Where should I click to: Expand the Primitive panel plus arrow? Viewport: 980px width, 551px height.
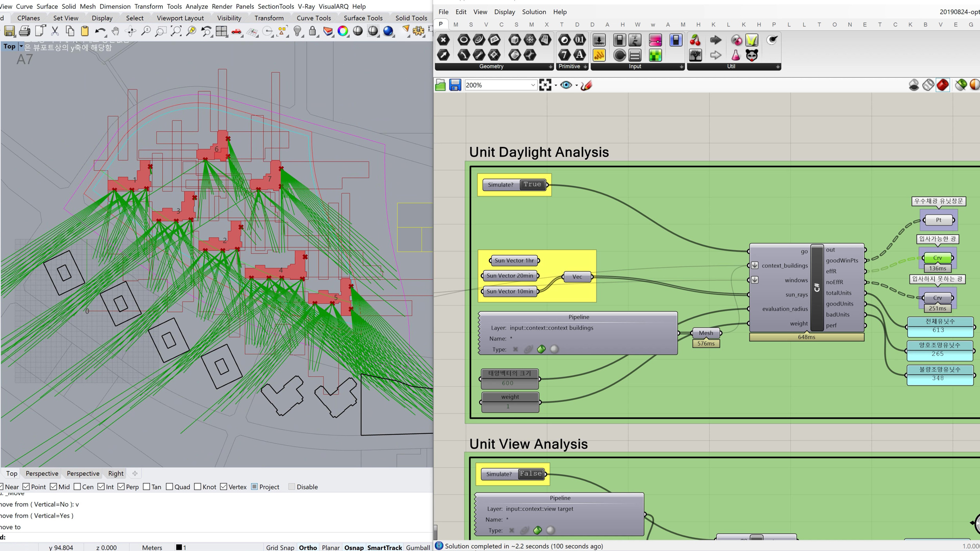click(x=585, y=67)
